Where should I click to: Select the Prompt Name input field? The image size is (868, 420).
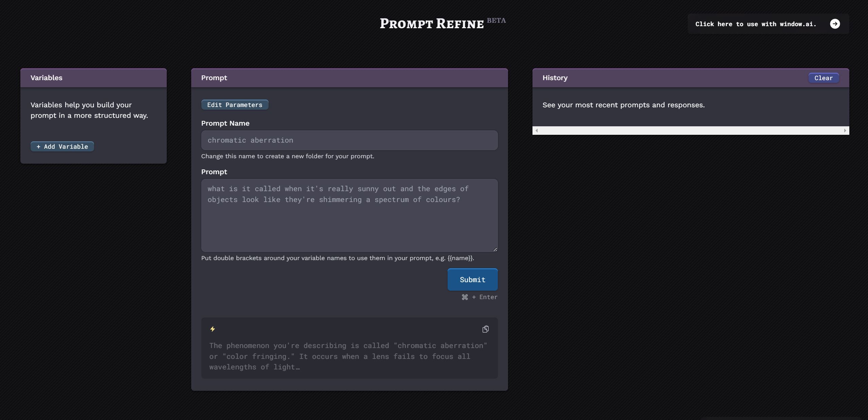(x=349, y=140)
